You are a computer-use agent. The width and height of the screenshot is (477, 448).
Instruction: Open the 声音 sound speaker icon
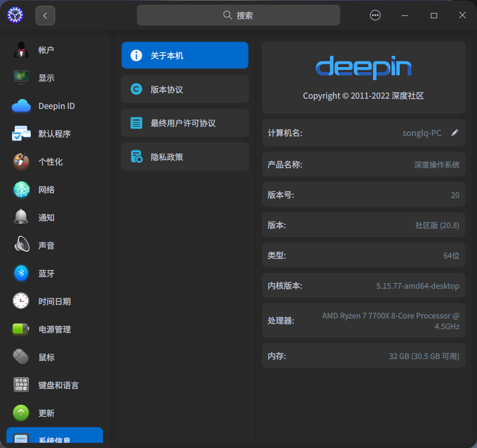[x=21, y=245]
